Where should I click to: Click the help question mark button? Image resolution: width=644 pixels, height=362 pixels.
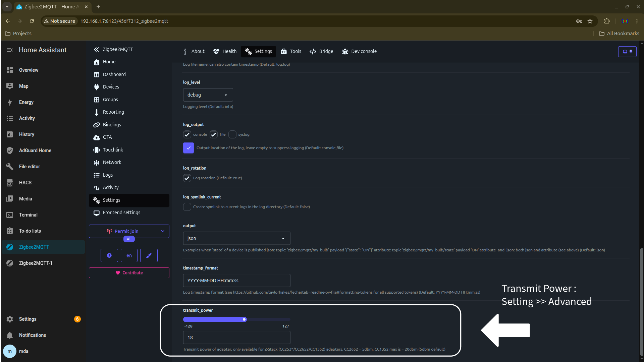(x=109, y=255)
